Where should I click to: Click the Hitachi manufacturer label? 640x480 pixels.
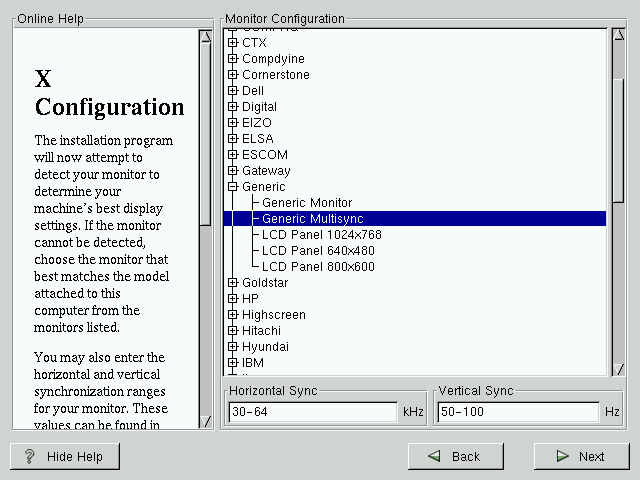point(261,331)
